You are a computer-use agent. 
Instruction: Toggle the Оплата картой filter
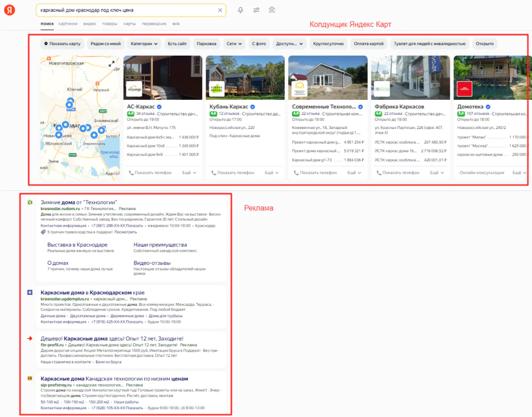coord(368,44)
